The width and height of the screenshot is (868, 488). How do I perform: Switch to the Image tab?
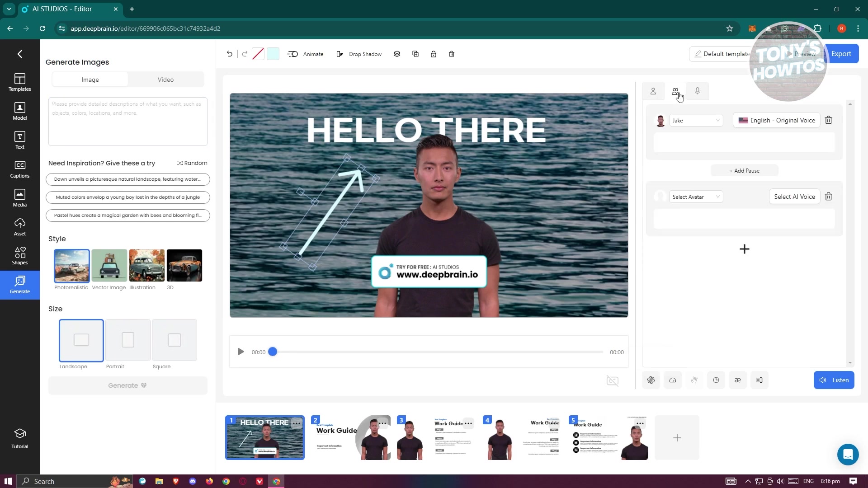coord(90,80)
